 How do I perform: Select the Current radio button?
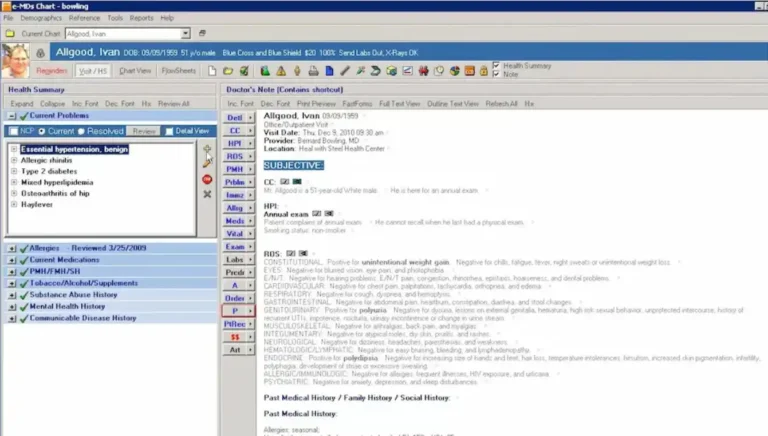[42, 131]
